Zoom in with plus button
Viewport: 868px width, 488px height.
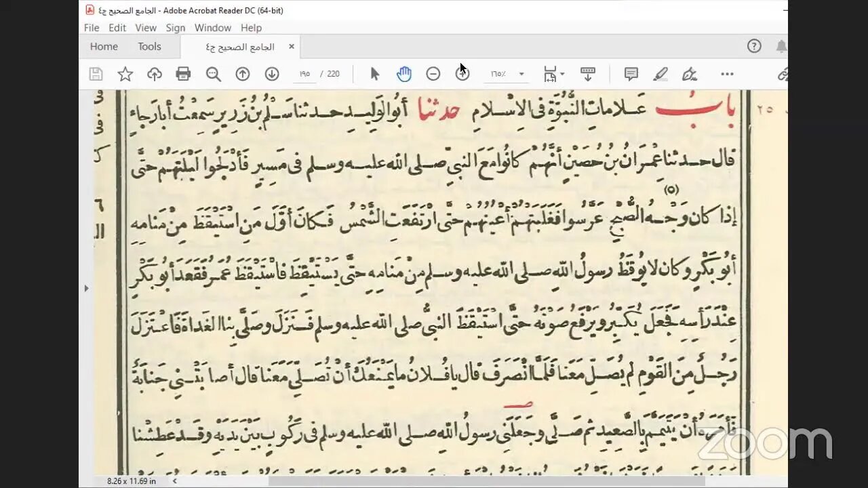coord(462,74)
